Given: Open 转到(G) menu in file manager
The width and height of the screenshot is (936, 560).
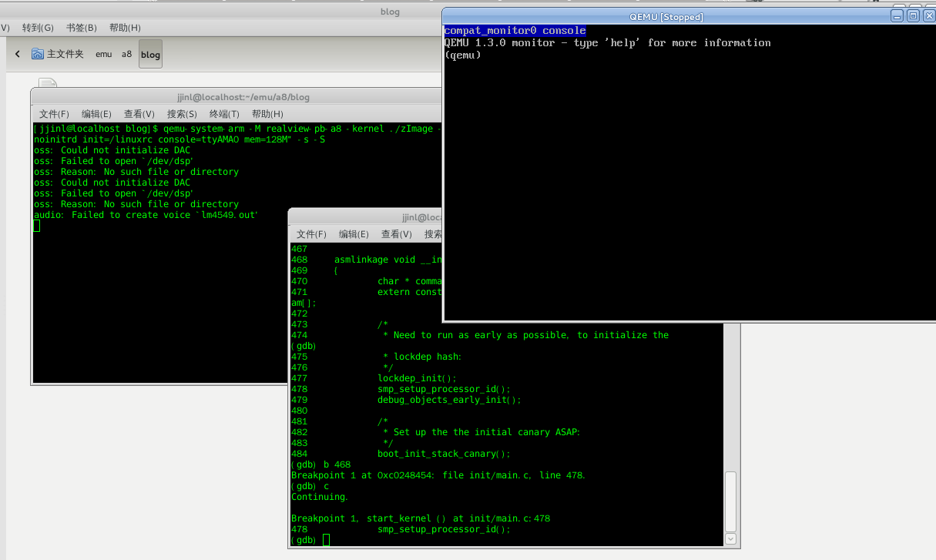Looking at the screenshot, I should [x=38, y=28].
